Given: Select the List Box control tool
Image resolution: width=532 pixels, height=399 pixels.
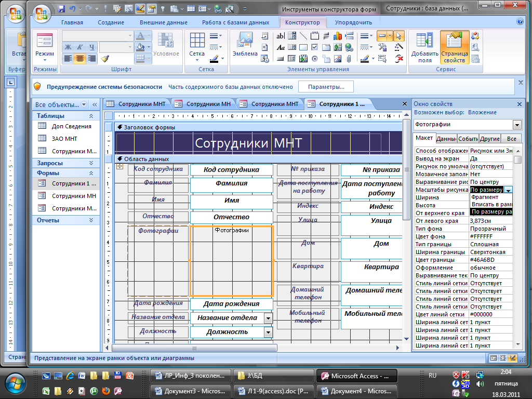Looking at the screenshot, I should tap(292, 47).
